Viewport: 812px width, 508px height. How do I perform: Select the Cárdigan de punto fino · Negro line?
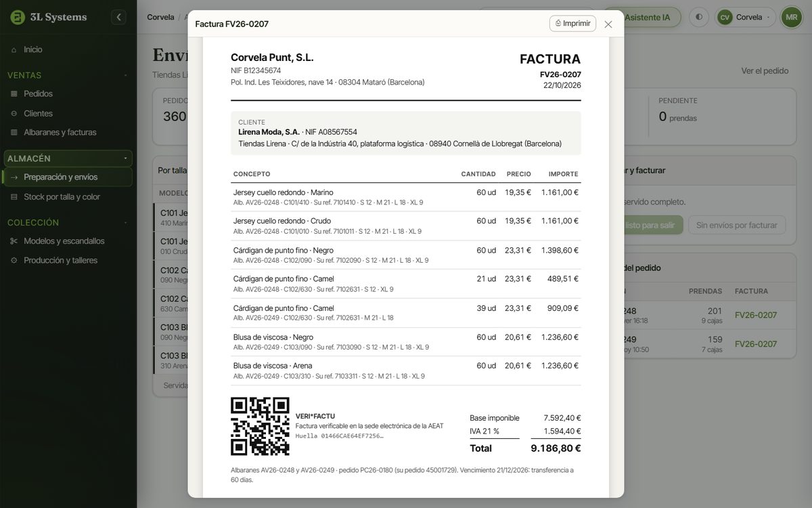[406, 255]
